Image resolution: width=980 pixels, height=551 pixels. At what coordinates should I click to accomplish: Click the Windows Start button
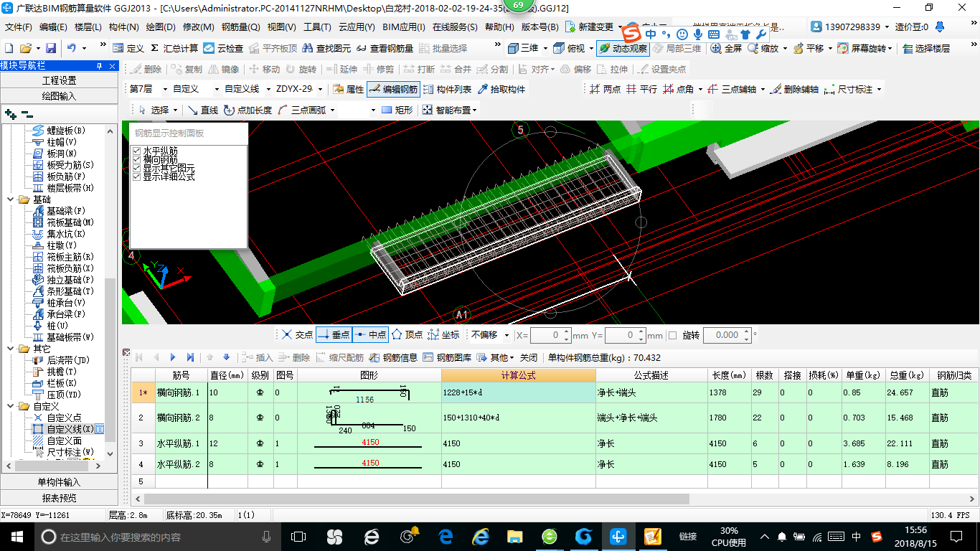click(17, 536)
